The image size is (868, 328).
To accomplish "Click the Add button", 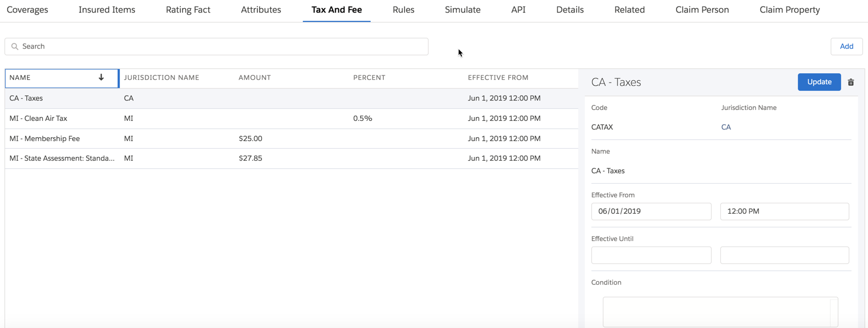I will pyautogui.click(x=846, y=46).
